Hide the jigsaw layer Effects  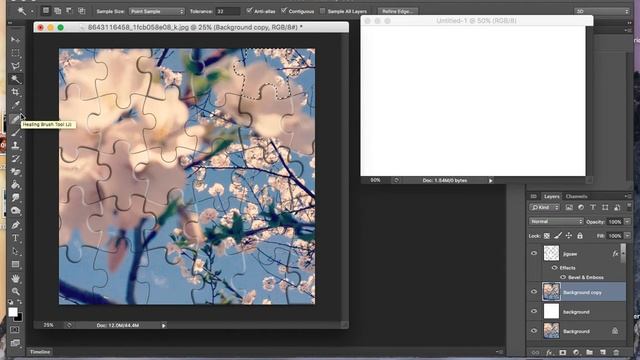[554, 268]
